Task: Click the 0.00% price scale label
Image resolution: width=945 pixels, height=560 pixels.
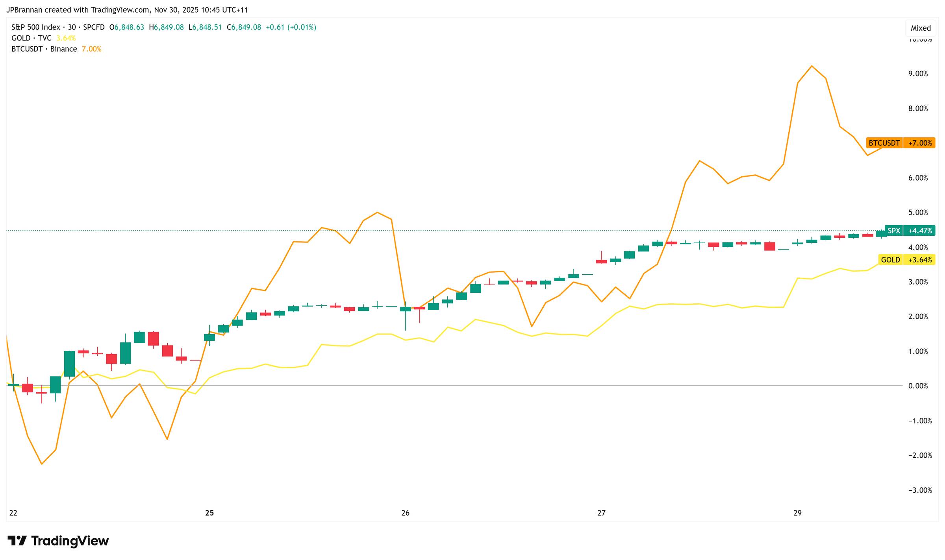Action: click(918, 386)
